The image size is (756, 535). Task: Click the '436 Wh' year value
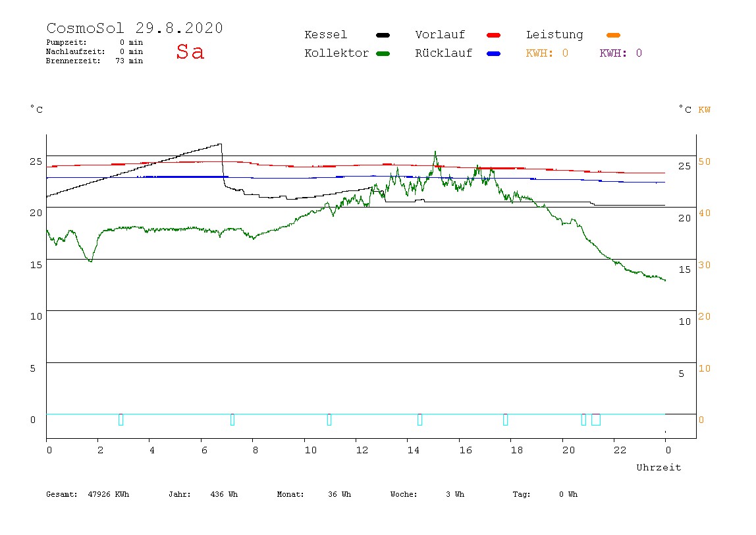pyautogui.click(x=224, y=494)
